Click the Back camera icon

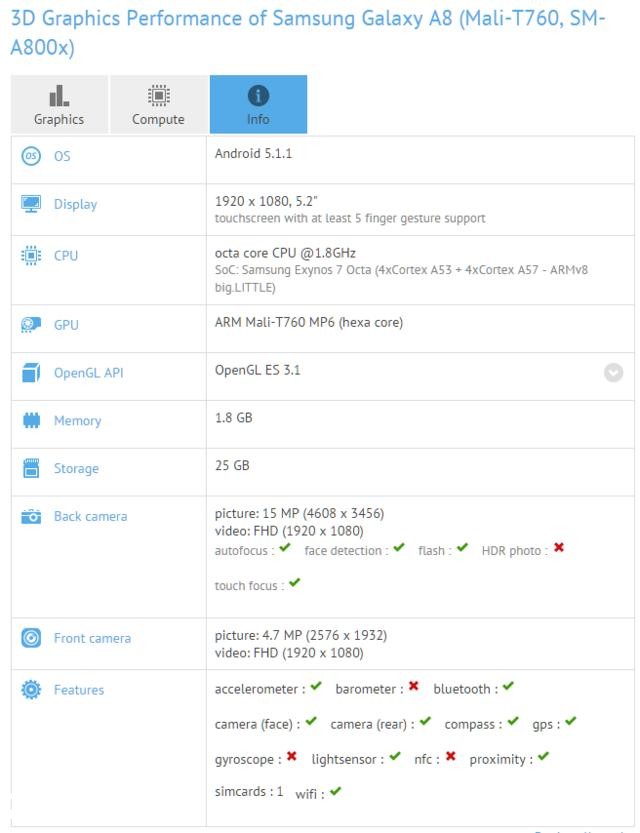point(31,516)
